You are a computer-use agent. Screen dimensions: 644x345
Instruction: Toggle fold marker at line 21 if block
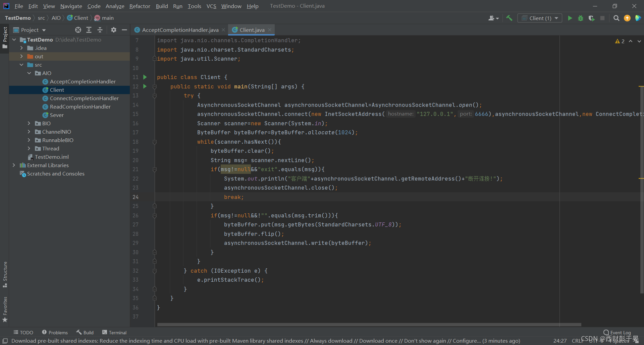155,169
